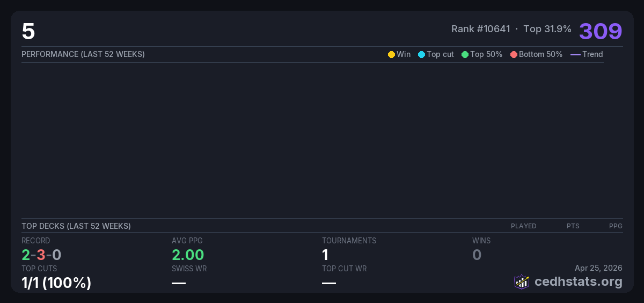This screenshot has height=303, width=644.
Task: Click the 2-3-0 record value
Action: 41,255
